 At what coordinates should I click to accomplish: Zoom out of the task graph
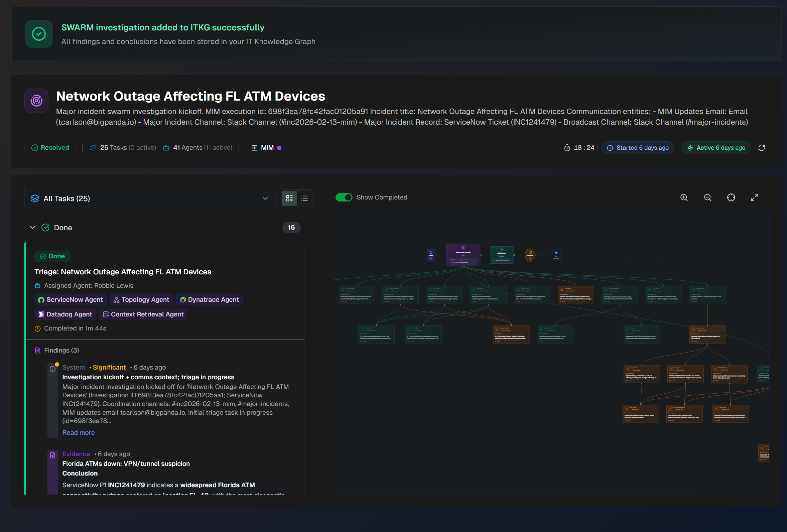[707, 197]
